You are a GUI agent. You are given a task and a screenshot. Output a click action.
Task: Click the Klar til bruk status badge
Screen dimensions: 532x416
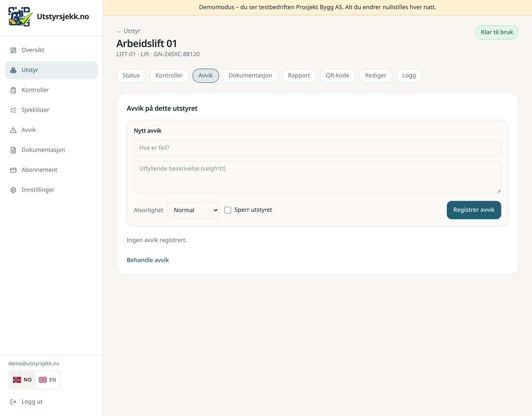pyautogui.click(x=497, y=32)
